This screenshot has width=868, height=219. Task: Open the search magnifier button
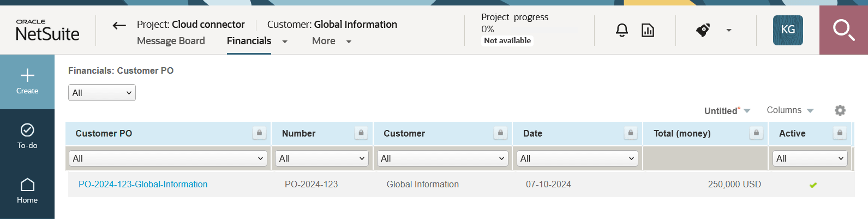click(x=843, y=30)
